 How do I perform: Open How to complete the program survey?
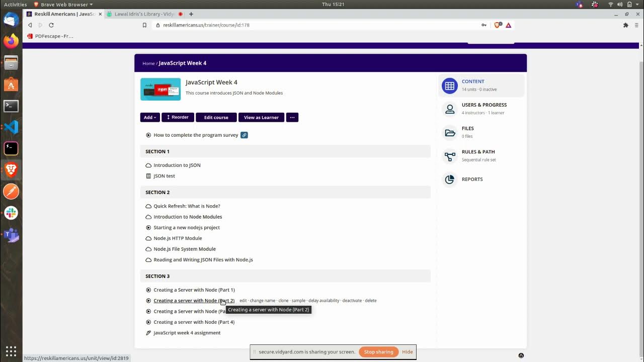pyautogui.click(x=196, y=135)
